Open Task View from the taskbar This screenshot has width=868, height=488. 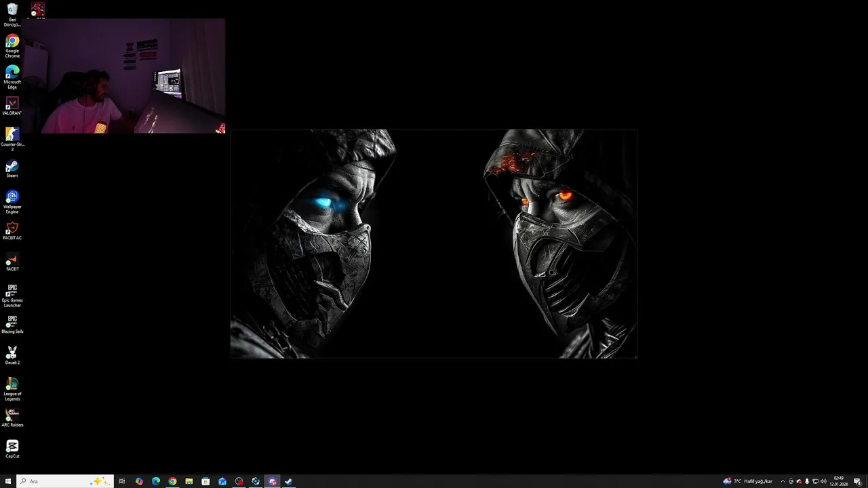(122, 481)
